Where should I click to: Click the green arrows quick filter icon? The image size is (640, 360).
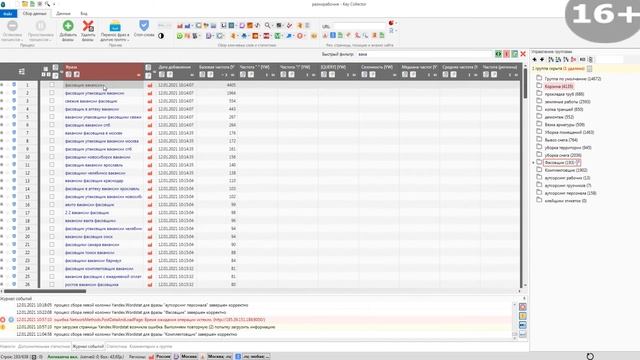[498, 54]
